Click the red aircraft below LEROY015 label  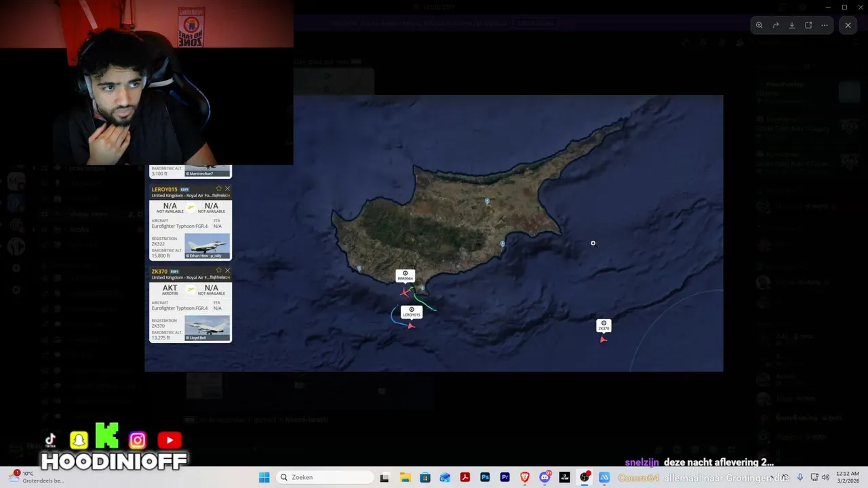(x=411, y=326)
